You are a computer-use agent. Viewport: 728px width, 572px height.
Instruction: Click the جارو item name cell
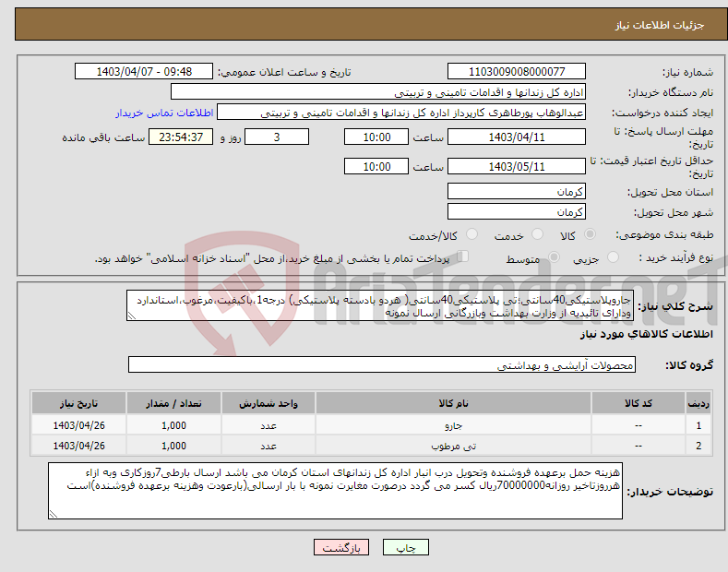tap(453, 425)
